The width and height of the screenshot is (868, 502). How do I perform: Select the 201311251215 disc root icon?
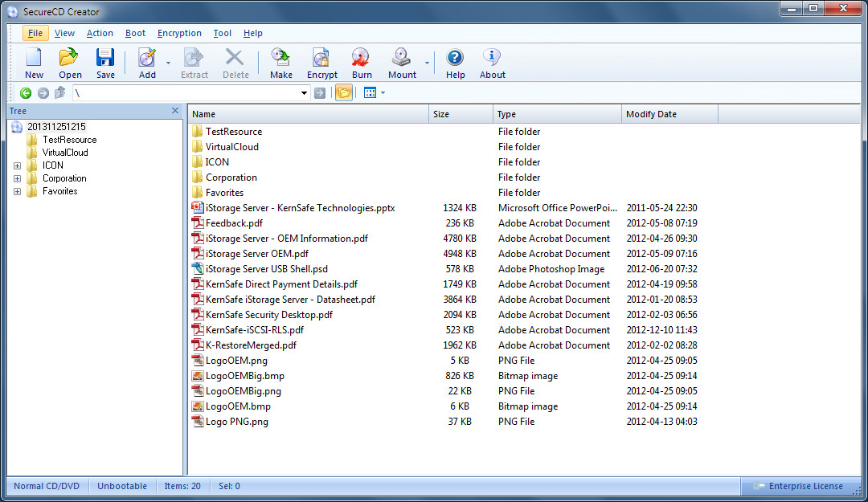[17, 127]
